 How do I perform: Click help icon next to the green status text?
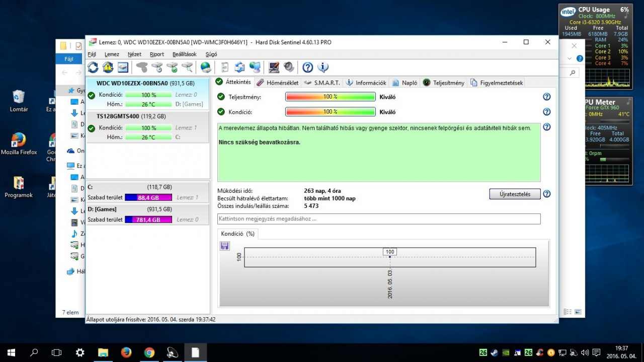547,127
